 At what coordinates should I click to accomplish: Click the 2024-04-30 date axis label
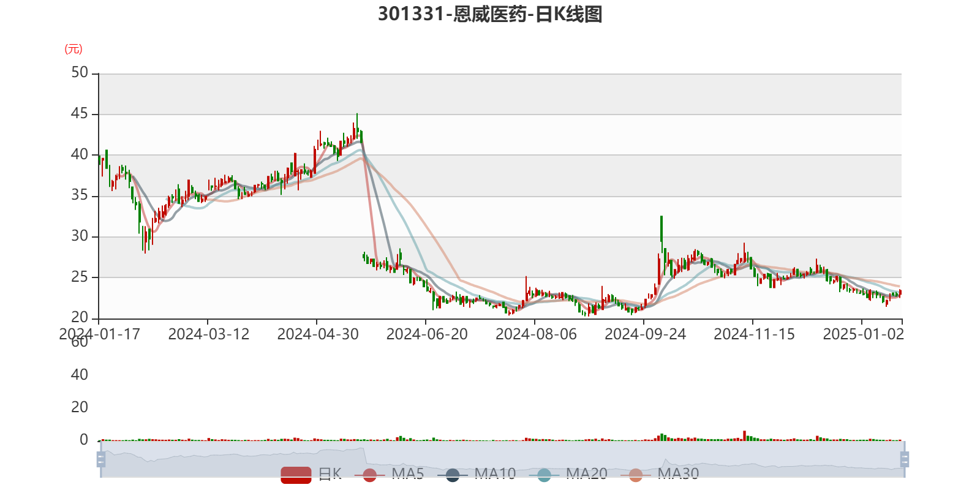(x=318, y=334)
